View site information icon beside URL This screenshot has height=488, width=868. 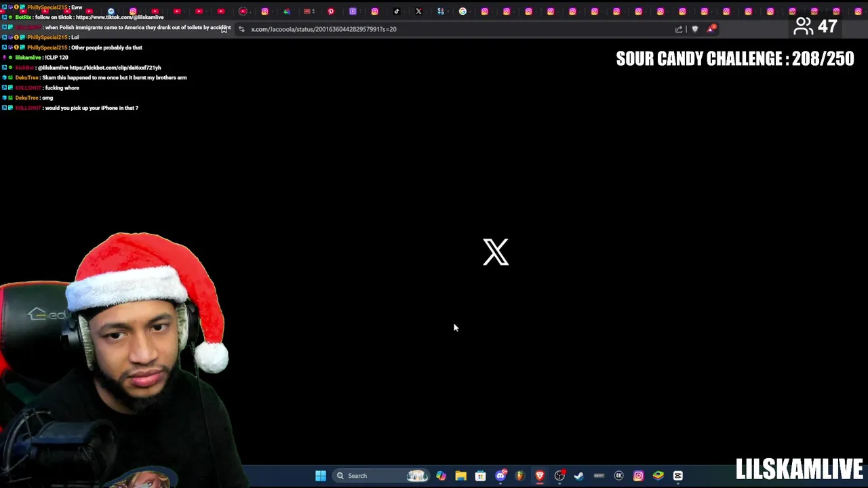pyautogui.click(x=241, y=29)
